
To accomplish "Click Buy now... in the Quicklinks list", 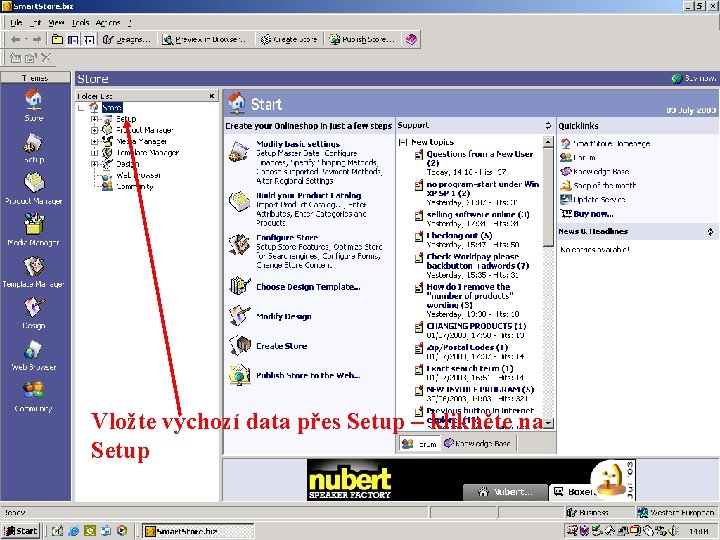I will tap(593, 214).
